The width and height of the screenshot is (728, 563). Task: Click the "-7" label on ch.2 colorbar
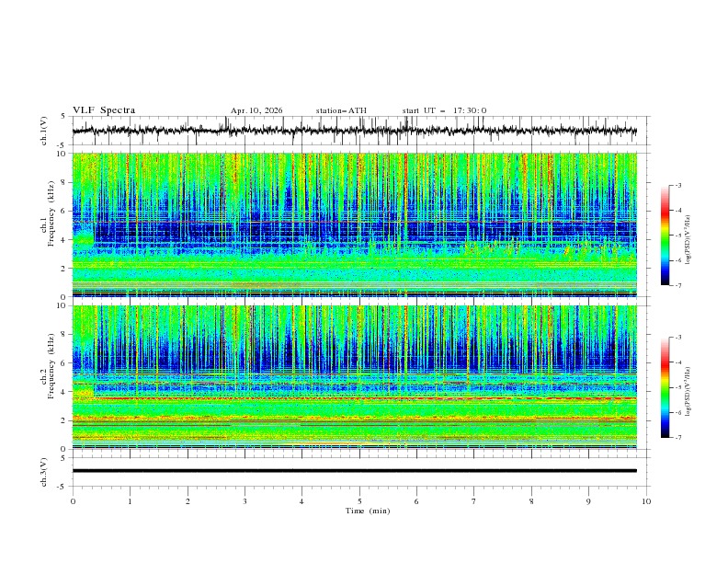click(x=678, y=438)
